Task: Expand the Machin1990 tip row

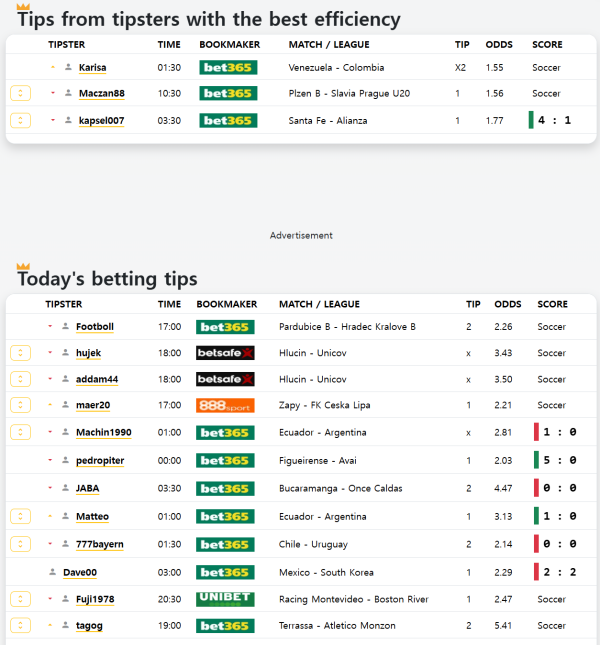Action: click(x=20, y=432)
